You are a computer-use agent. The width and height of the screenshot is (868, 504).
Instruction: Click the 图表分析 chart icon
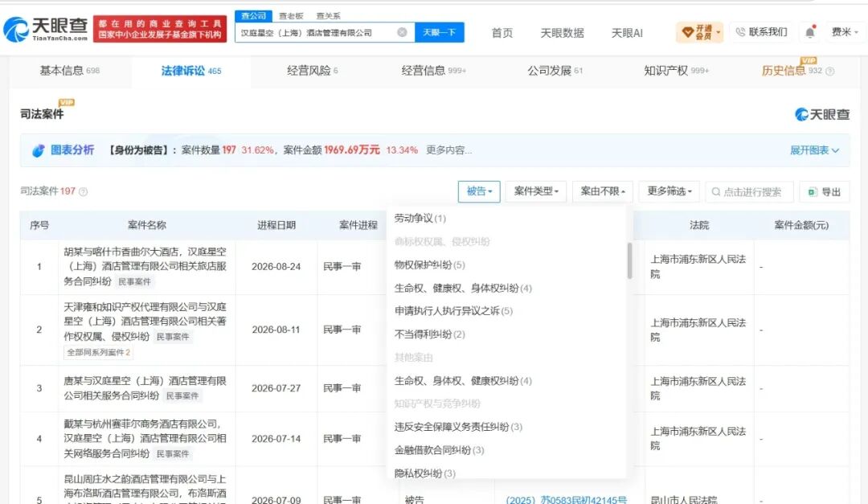(39, 150)
